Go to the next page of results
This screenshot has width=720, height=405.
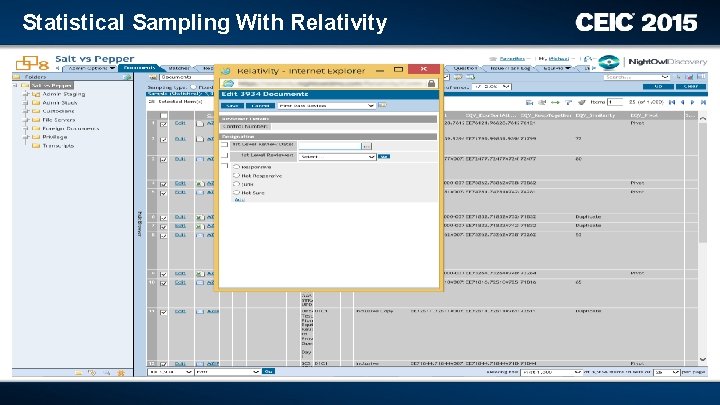pyautogui.click(x=692, y=102)
